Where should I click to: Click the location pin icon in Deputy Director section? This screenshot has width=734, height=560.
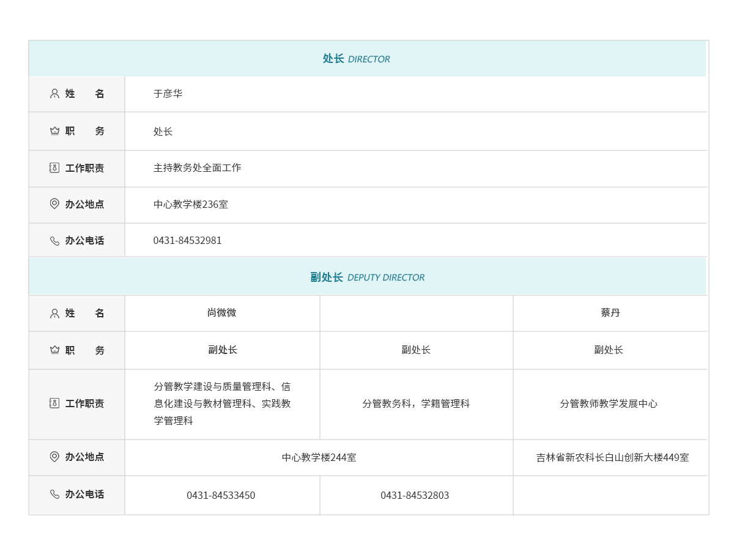tap(54, 457)
